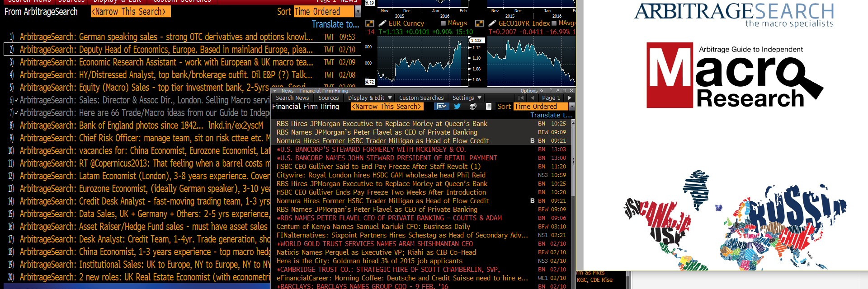Screen dimensions: 868x289
Task: Expand the EUR Curncy chart to full size
Action: tap(370, 23)
